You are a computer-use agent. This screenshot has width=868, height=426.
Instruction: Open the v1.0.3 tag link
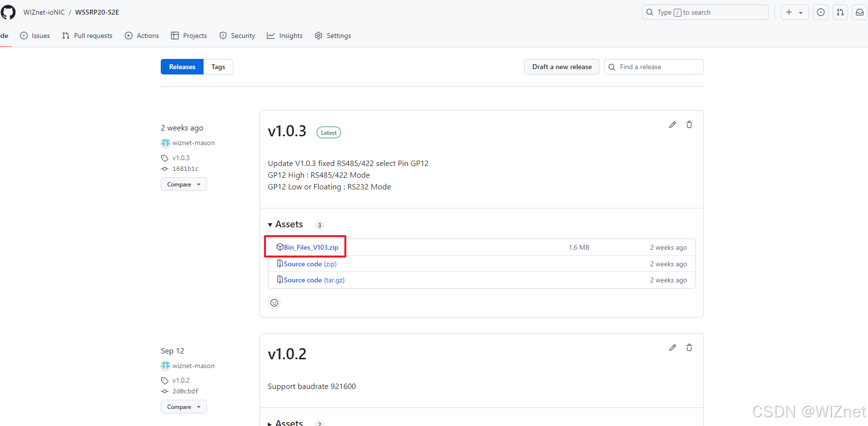[181, 158]
